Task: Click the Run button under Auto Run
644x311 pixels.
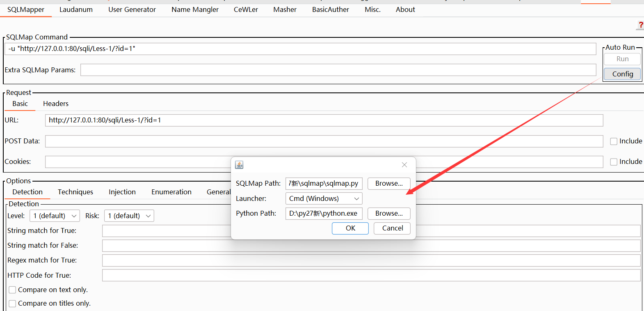Action: (x=622, y=59)
